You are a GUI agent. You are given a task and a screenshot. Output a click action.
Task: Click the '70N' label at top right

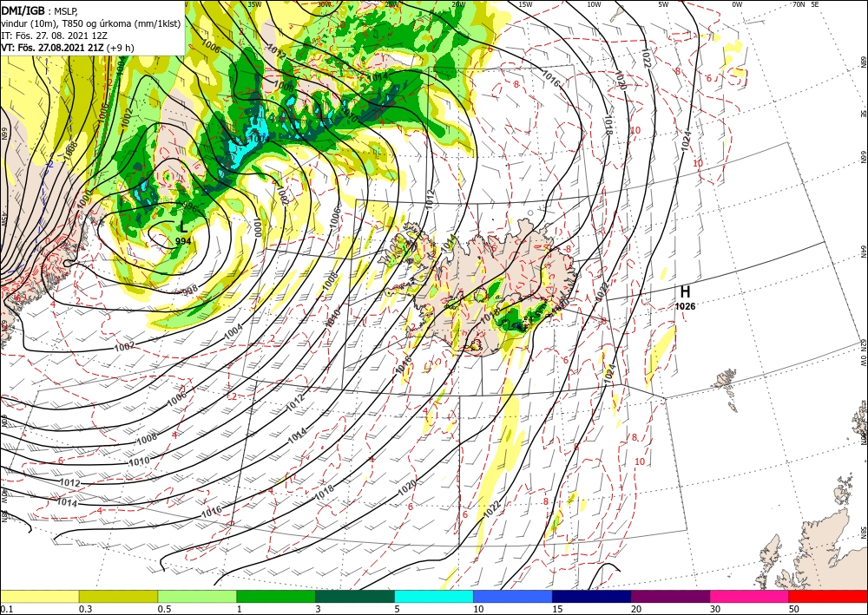[799, 4]
